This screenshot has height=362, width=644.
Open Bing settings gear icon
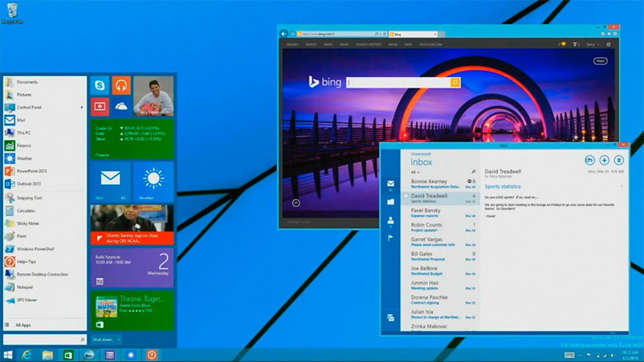(x=608, y=44)
